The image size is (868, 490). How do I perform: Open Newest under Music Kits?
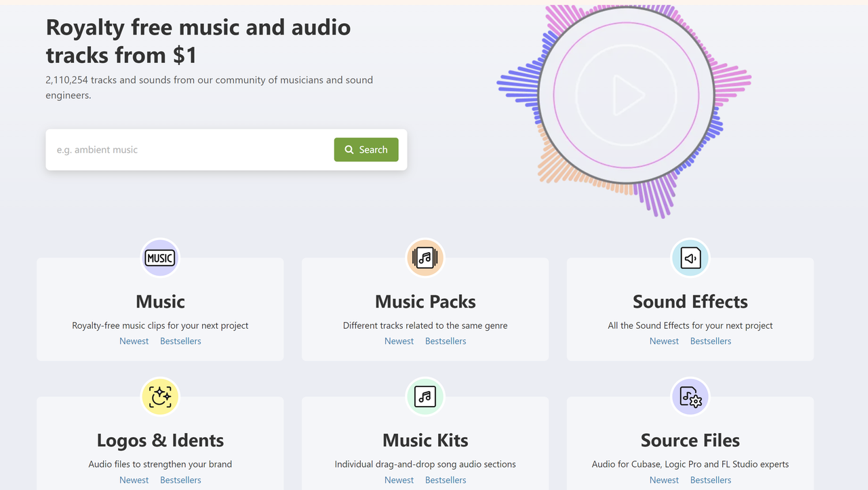click(399, 479)
